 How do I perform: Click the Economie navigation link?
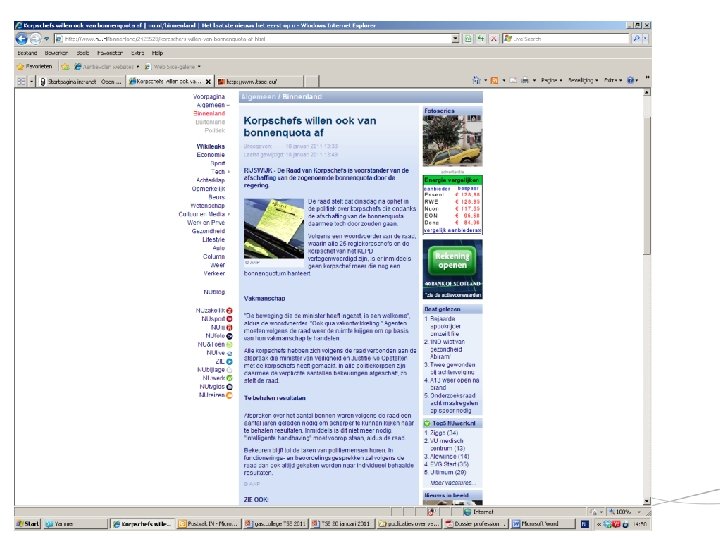[210, 155]
